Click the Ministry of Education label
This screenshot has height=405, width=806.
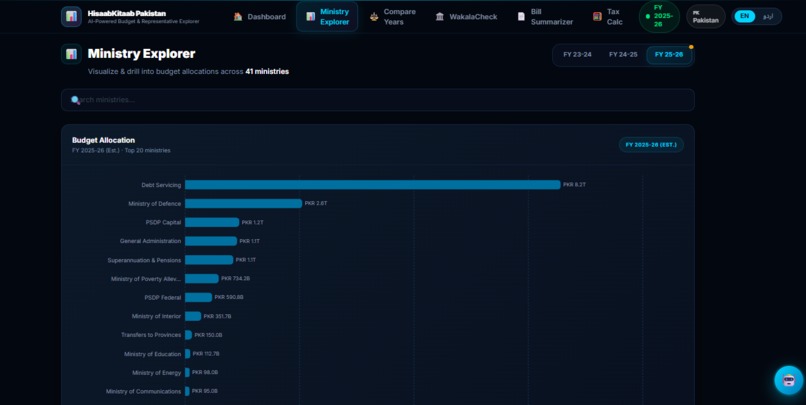coord(152,354)
